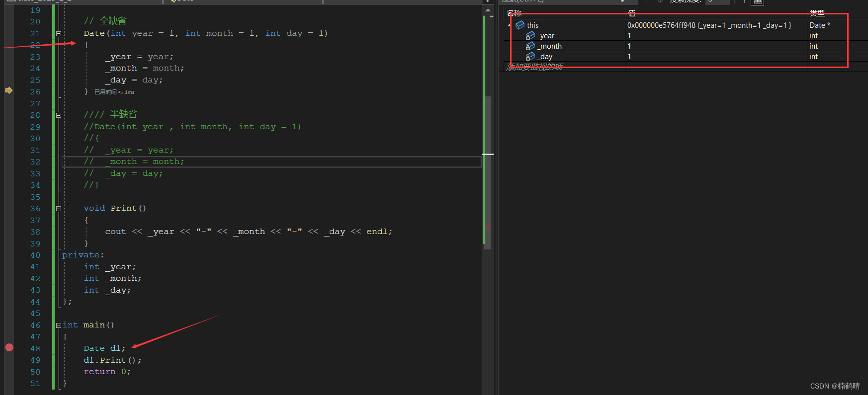Click the value cell 1 of _year

pyautogui.click(x=716, y=36)
